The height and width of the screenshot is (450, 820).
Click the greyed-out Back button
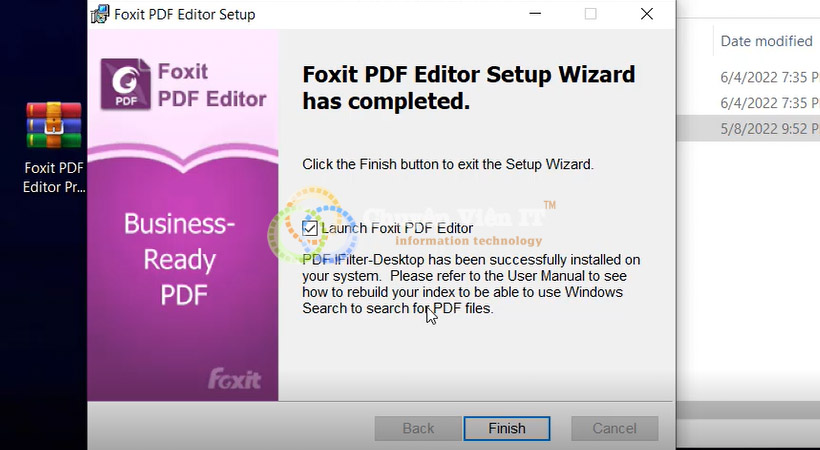click(x=417, y=428)
